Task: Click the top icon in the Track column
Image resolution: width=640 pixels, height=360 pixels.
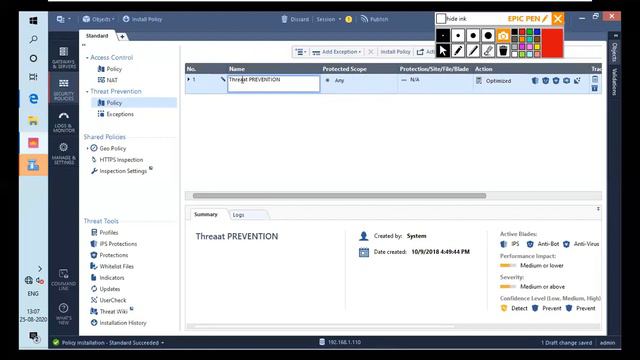Action: (x=595, y=79)
